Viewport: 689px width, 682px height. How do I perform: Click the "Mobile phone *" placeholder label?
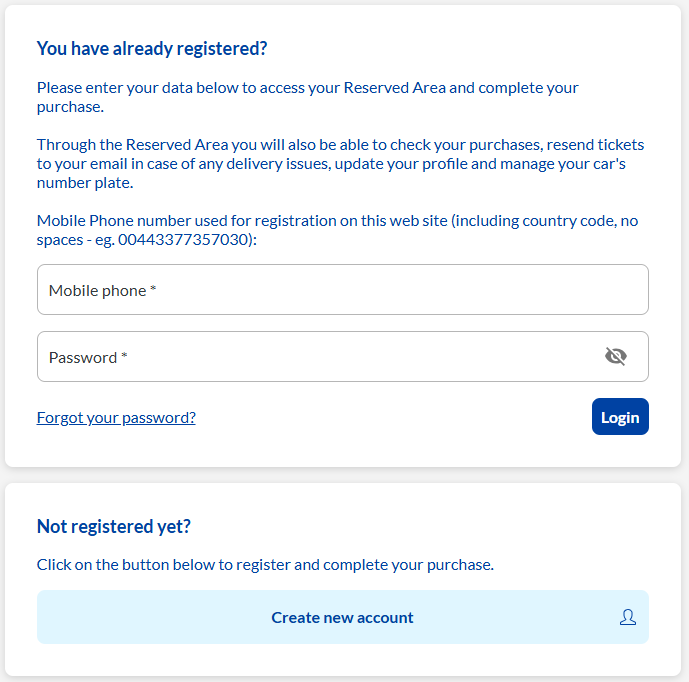[x=102, y=290]
